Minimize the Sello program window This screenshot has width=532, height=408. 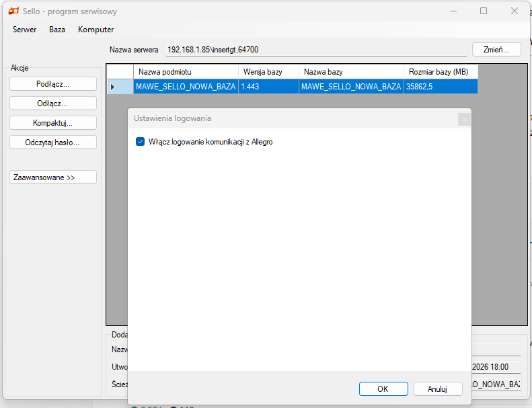click(453, 11)
